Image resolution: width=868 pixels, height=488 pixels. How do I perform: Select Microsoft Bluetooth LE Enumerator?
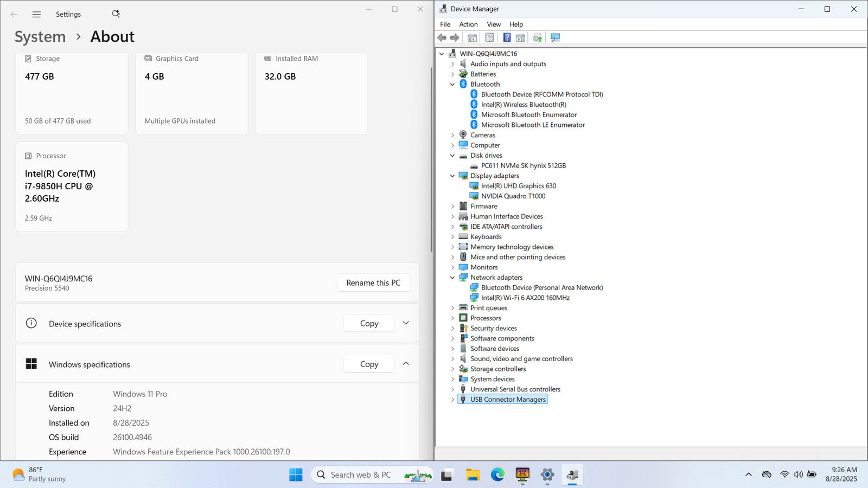coord(533,125)
